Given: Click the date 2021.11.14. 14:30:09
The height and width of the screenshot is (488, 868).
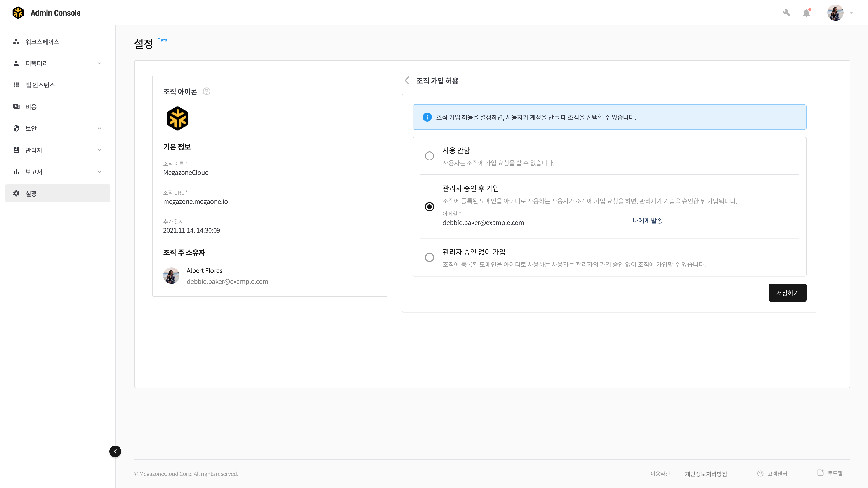Looking at the screenshot, I should 191,230.
